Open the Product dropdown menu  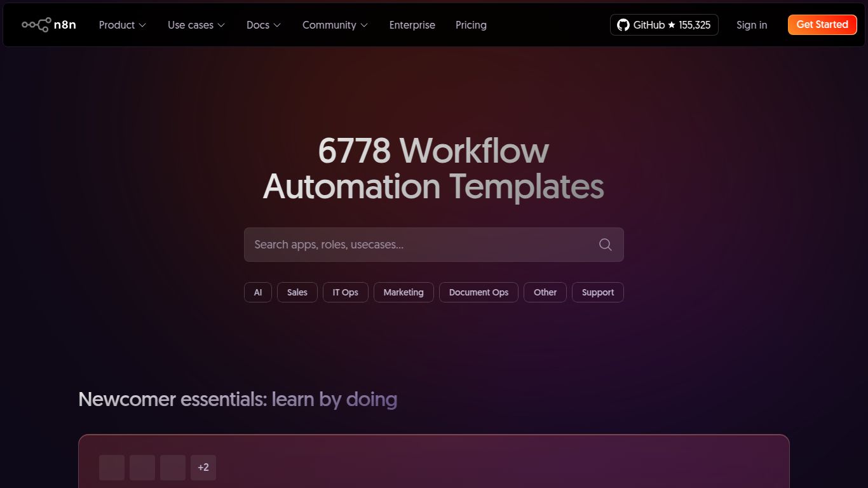(x=122, y=25)
